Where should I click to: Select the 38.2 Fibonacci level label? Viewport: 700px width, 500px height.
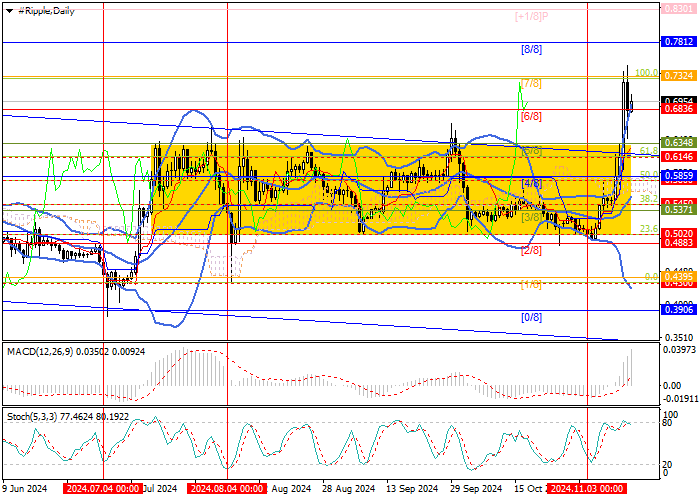pyautogui.click(x=649, y=199)
